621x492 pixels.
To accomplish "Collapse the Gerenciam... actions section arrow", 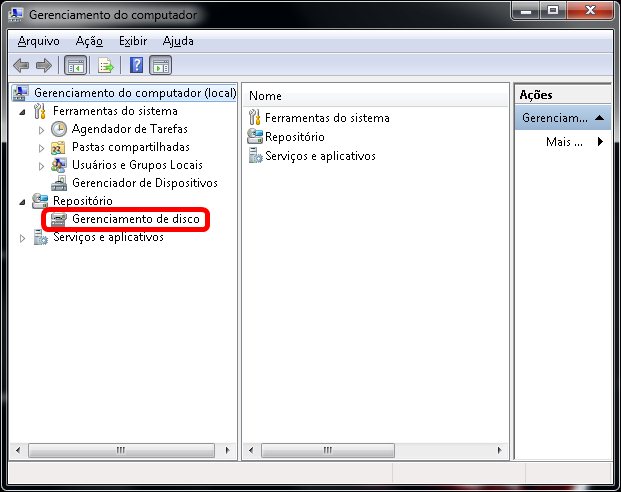I will [x=600, y=118].
